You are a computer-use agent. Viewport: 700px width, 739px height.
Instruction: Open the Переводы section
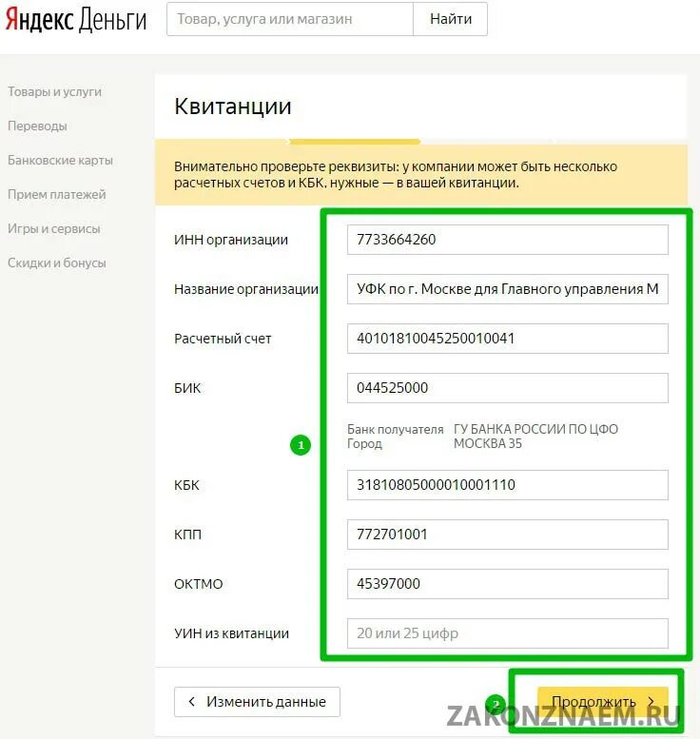click(37, 126)
